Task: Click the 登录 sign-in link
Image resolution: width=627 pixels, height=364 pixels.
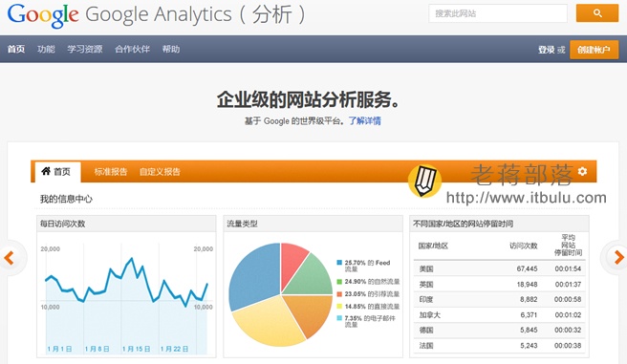Action: click(546, 50)
